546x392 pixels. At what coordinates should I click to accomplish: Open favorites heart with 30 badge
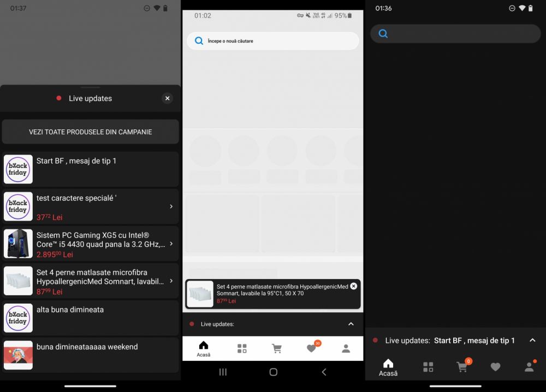[x=311, y=348]
